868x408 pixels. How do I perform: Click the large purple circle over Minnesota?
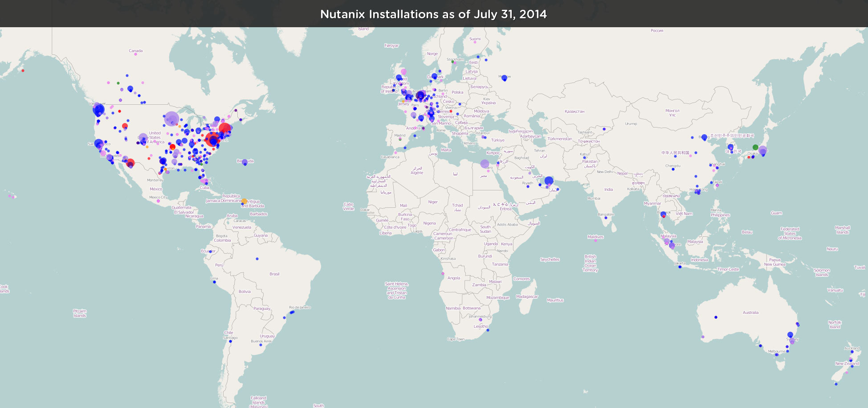[171, 119]
